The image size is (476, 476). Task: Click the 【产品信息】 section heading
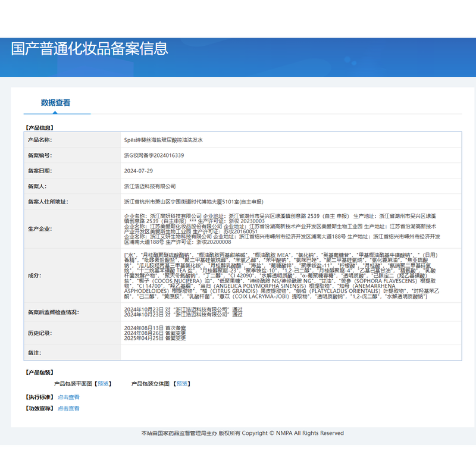click(x=39, y=127)
